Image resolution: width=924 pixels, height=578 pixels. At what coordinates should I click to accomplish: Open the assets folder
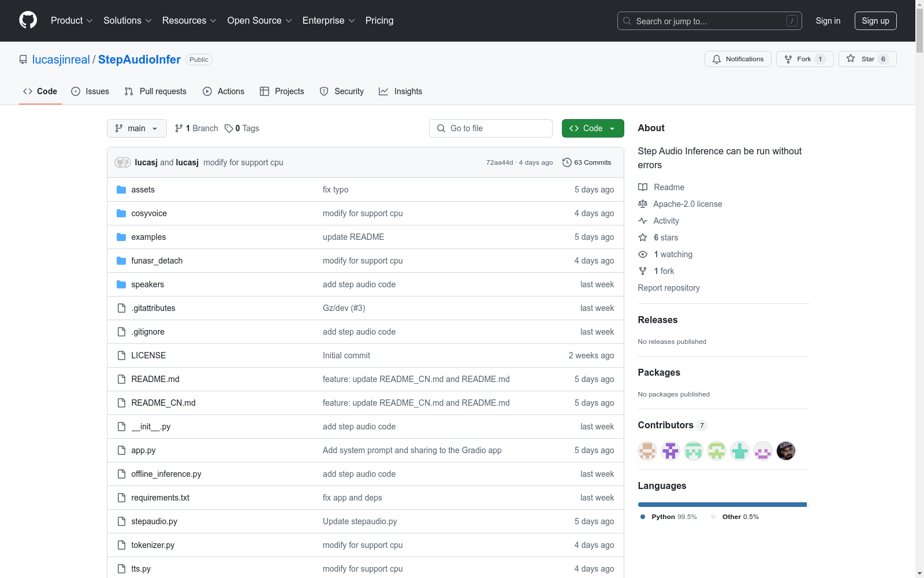pyautogui.click(x=143, y=190)
